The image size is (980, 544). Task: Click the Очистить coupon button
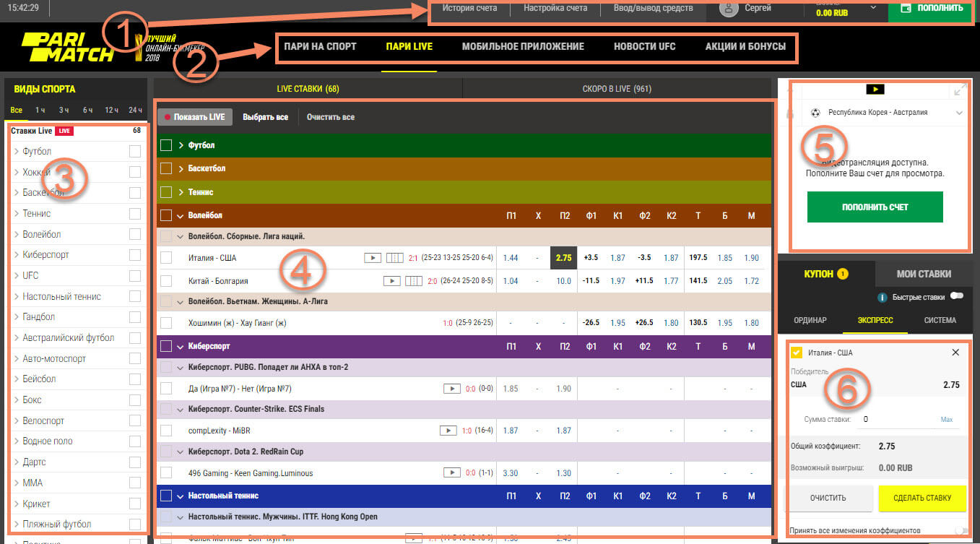point(828,498)
